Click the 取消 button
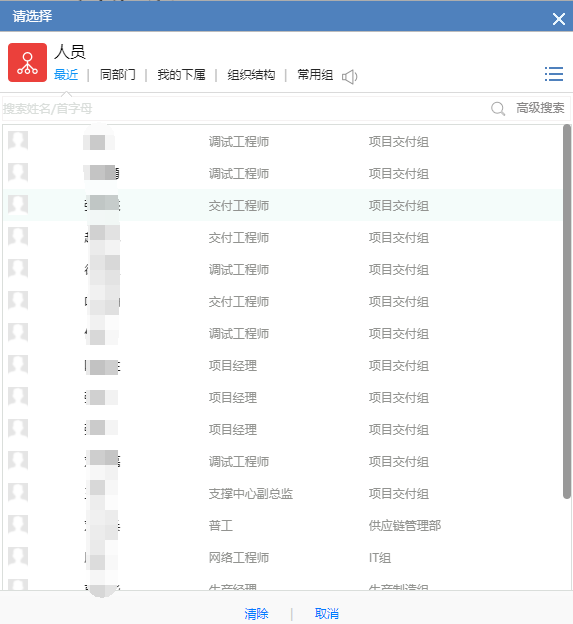 [x=327, y=613]
